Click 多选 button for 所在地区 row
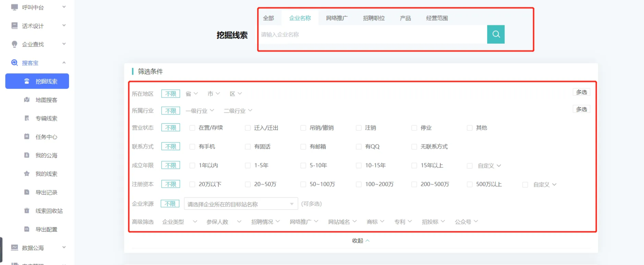The height and width of the screenshot is (265, 644). point(581,92)
